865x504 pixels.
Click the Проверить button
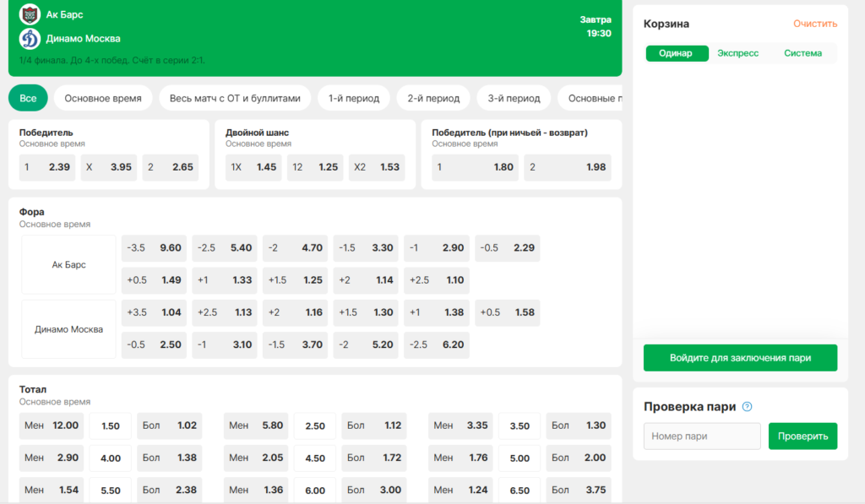(x=802, y=436)
